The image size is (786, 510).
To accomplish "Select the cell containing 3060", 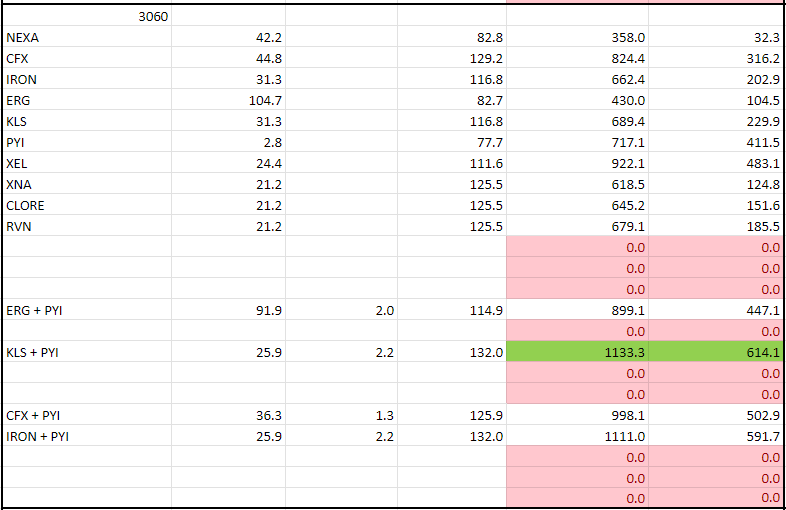I will (x=87, y=16).
